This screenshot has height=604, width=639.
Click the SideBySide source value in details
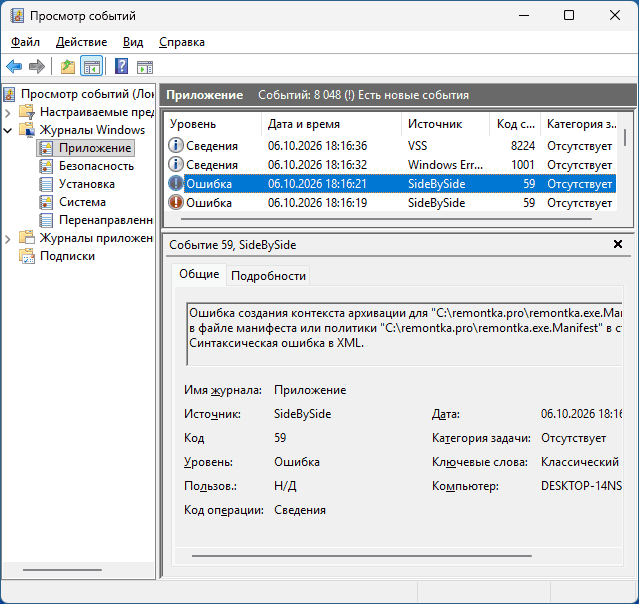coord(302,414)
